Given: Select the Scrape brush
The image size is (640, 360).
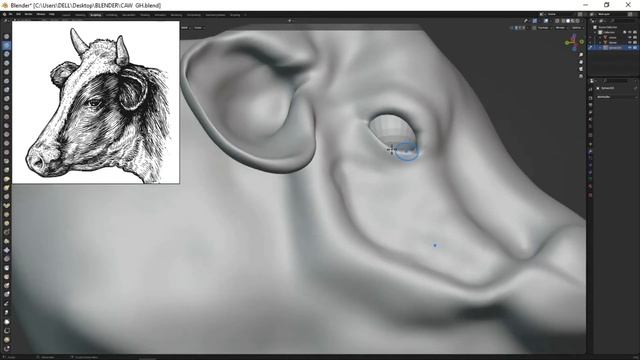Looking at the screenshot, I should click(7, 143).
